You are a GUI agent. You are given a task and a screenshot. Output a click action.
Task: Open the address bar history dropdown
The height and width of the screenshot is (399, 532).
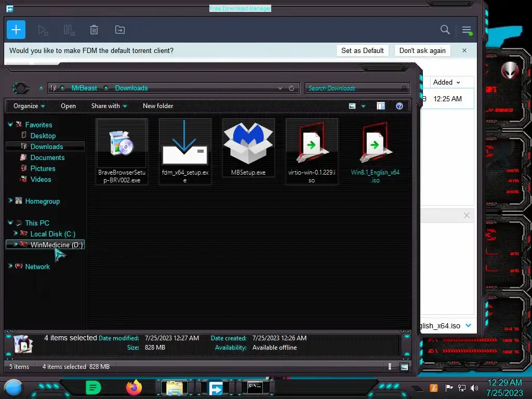pos(280,88)
